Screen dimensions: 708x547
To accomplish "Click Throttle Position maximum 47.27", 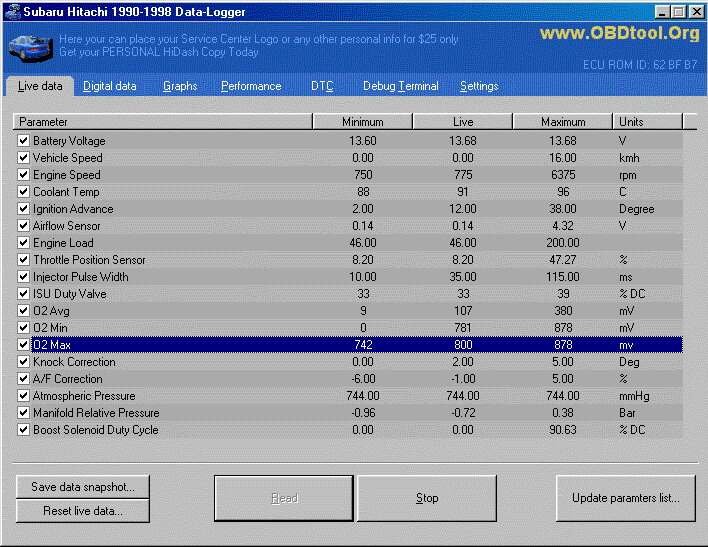I will [x=563, y=260].
